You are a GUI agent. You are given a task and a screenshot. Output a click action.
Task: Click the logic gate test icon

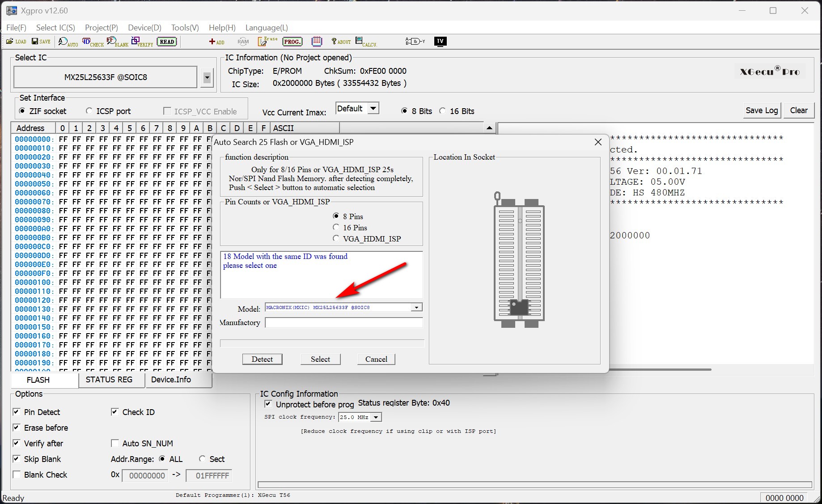pyautogui.click(x=415, y=42)
